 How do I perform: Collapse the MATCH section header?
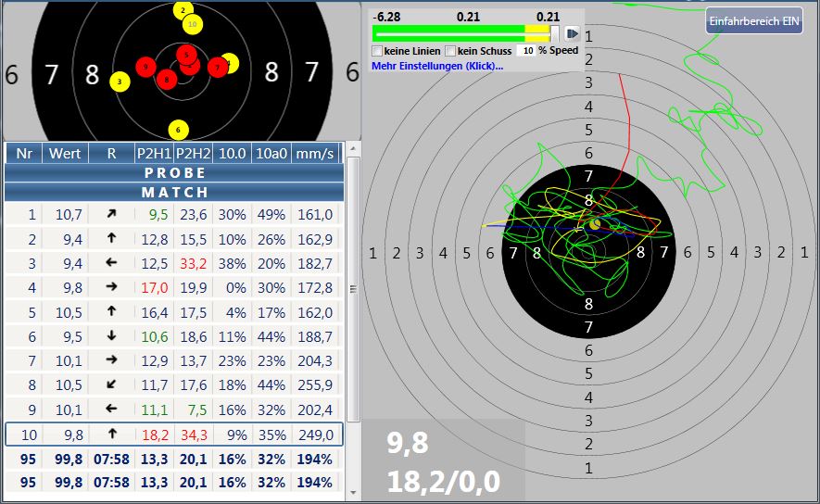(x=173, y=192)
